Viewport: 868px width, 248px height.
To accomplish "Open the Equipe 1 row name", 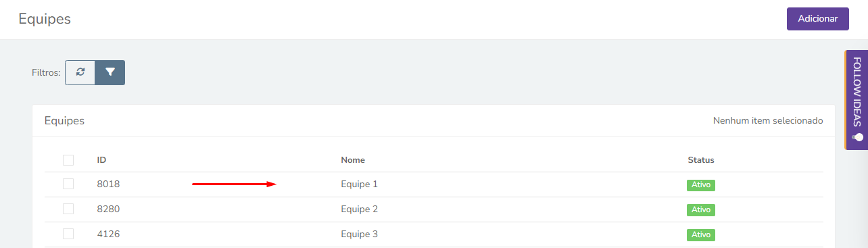I will pyautogui.click(x=360, y=184).
